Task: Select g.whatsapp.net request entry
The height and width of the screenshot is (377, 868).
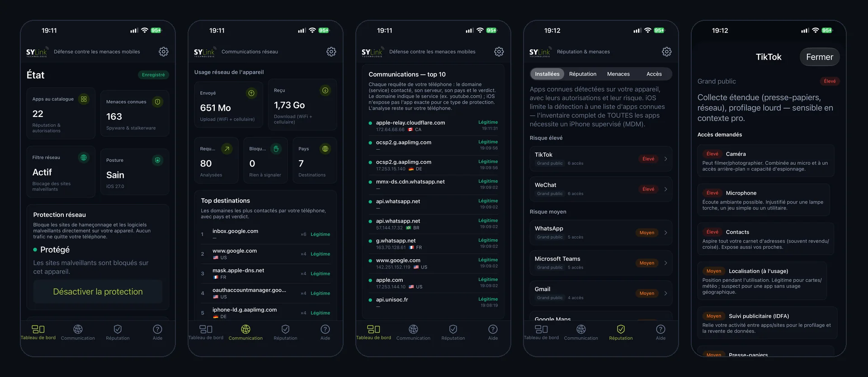Action: 433,243
